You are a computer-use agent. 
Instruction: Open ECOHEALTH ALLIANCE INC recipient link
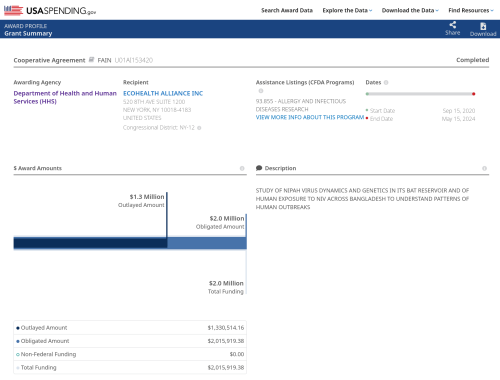coord(163,93)
